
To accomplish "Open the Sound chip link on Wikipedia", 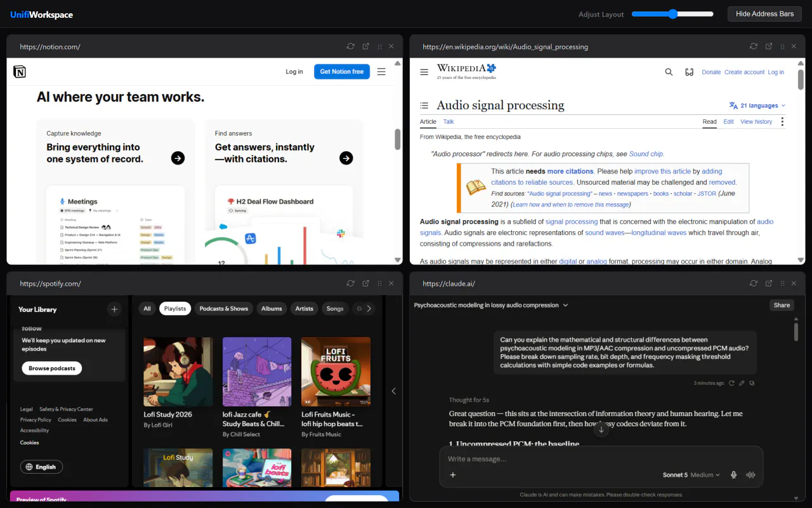I will click(646, 154).
